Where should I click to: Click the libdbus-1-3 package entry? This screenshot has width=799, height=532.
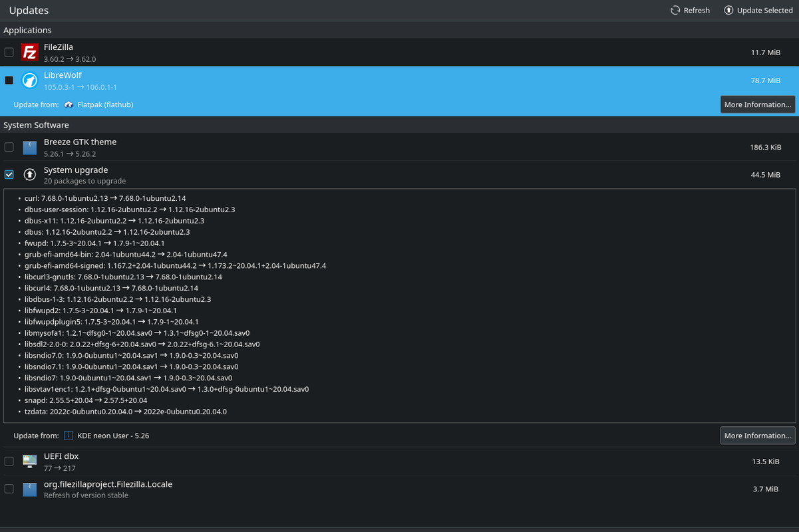118,299
